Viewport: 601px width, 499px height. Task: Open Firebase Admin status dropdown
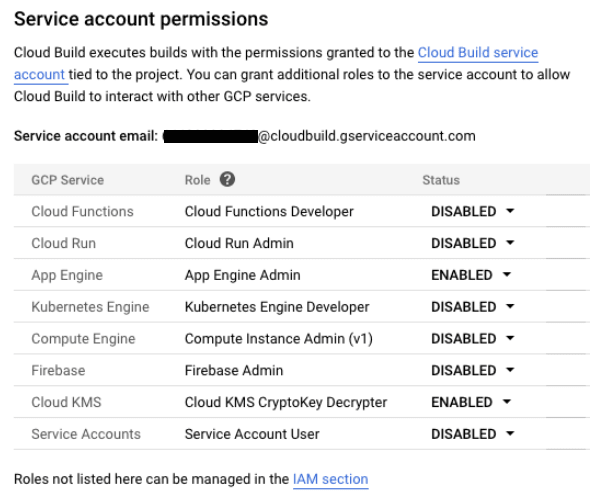click(x=473, y=370)
